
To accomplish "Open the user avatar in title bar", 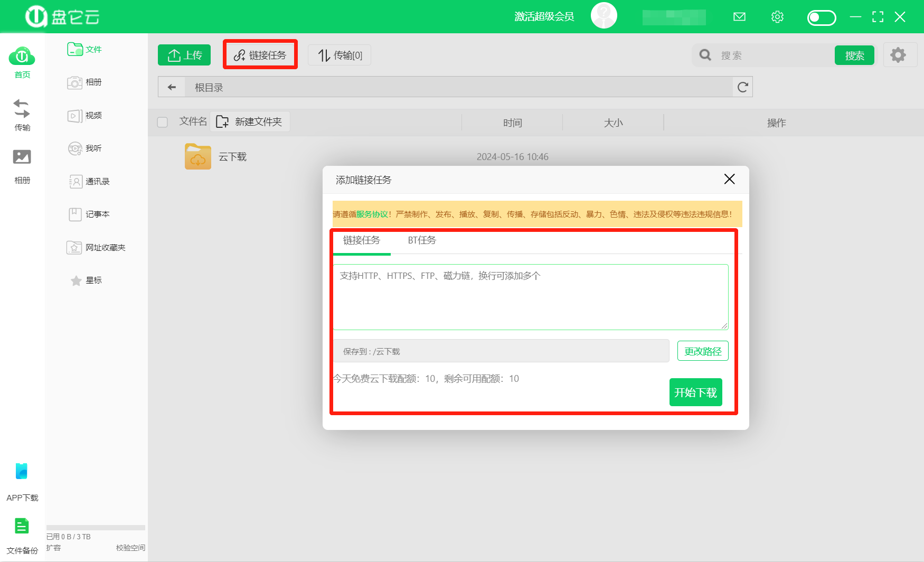I will (x=604, y=16).
